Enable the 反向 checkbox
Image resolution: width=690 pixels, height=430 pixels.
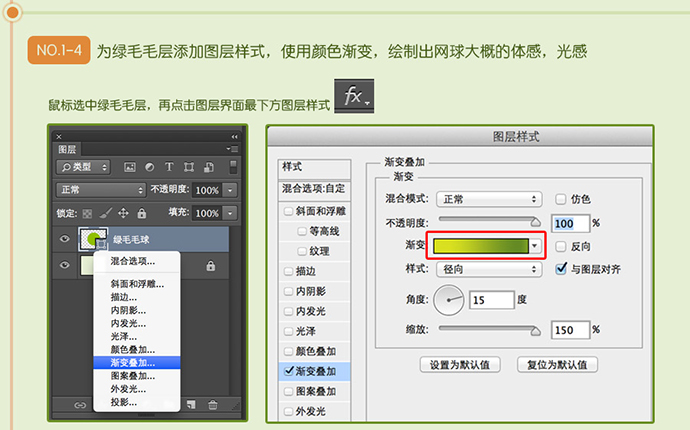(561, 245)
